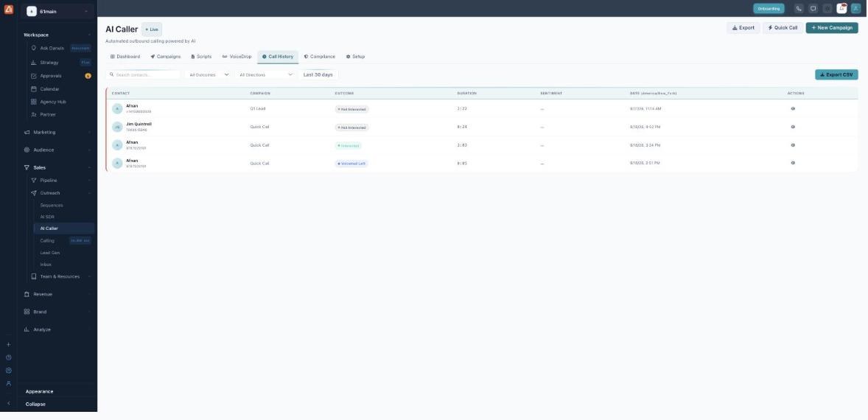Expand Team & Resources
This screenshot has height=420, width=868.
(60, 276)
